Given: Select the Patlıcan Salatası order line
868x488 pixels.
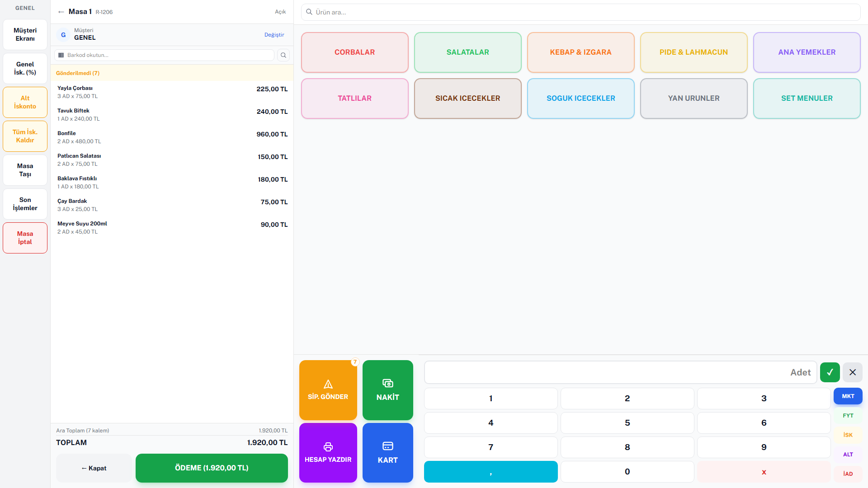Looking at the screenshot, I should [172, 160].
